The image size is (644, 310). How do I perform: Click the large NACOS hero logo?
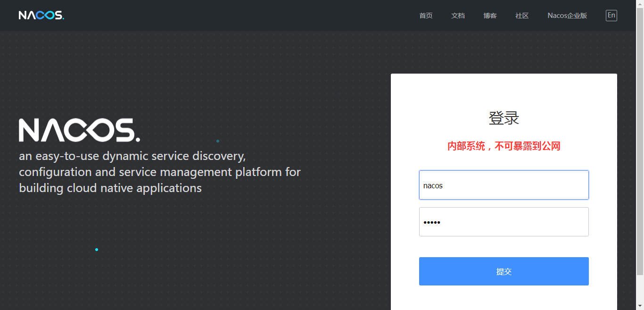pyautogui.click(x=79, y=130)
